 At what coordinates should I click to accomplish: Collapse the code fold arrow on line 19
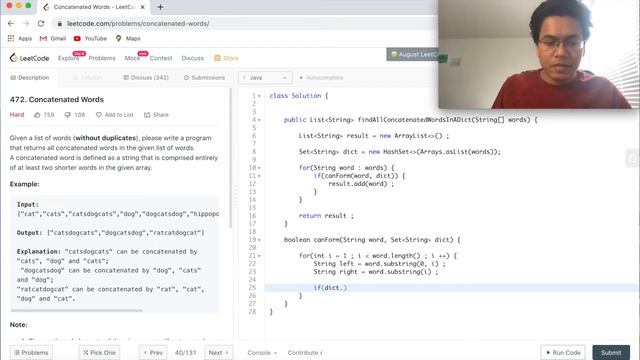pos(259,240)
